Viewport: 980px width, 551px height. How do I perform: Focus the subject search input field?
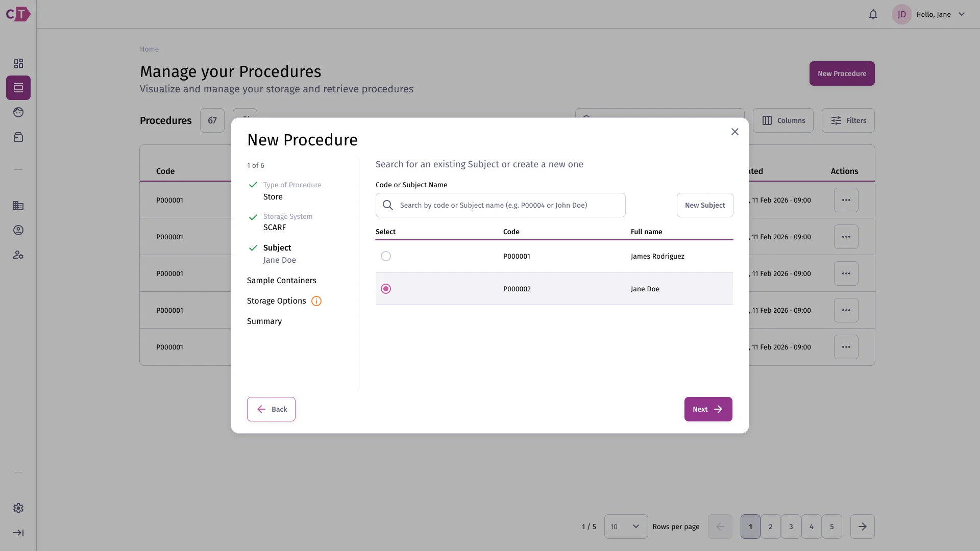(x=501, y=205)
